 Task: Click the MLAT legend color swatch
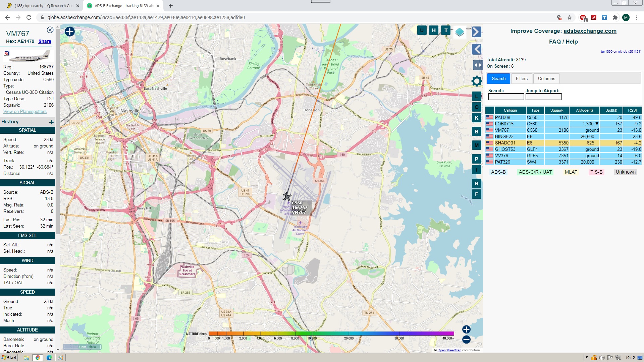pos(571,172)
